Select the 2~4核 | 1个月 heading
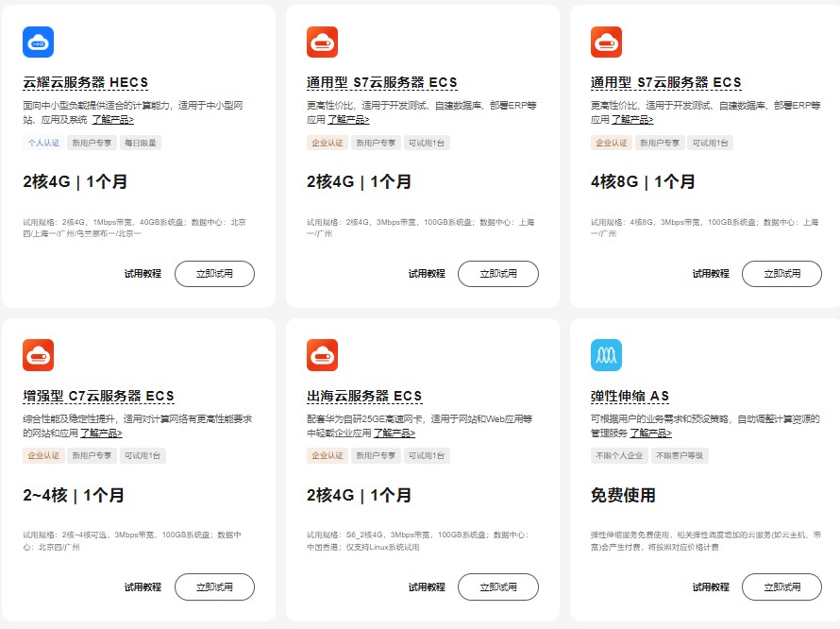Image resolution: width=840 pixels, height=629 pixels. [74, 495]
